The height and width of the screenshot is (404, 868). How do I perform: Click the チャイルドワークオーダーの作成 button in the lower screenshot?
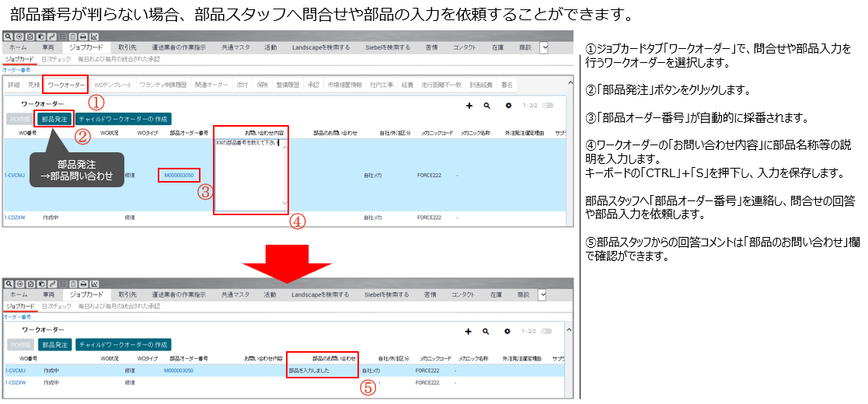[x=124, y=344]
